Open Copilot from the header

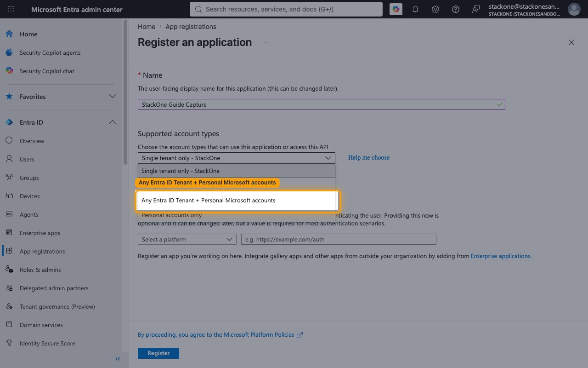tap(396, 9)
